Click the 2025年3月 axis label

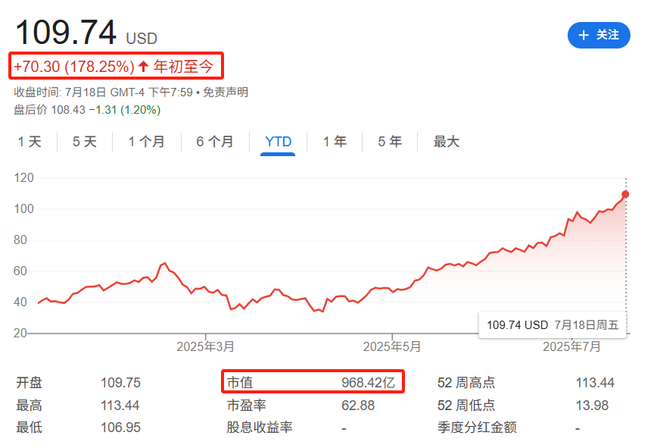204,346
